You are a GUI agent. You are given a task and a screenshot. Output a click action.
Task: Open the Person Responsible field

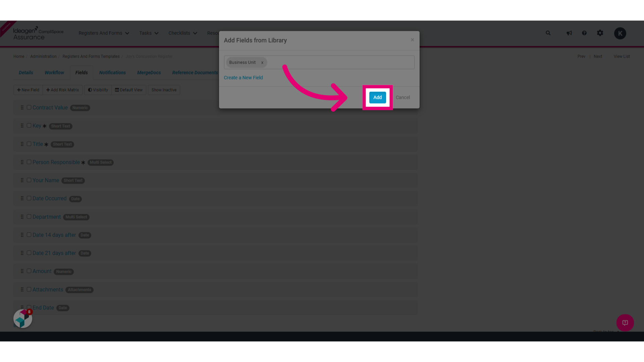click(x=56, y=163)
